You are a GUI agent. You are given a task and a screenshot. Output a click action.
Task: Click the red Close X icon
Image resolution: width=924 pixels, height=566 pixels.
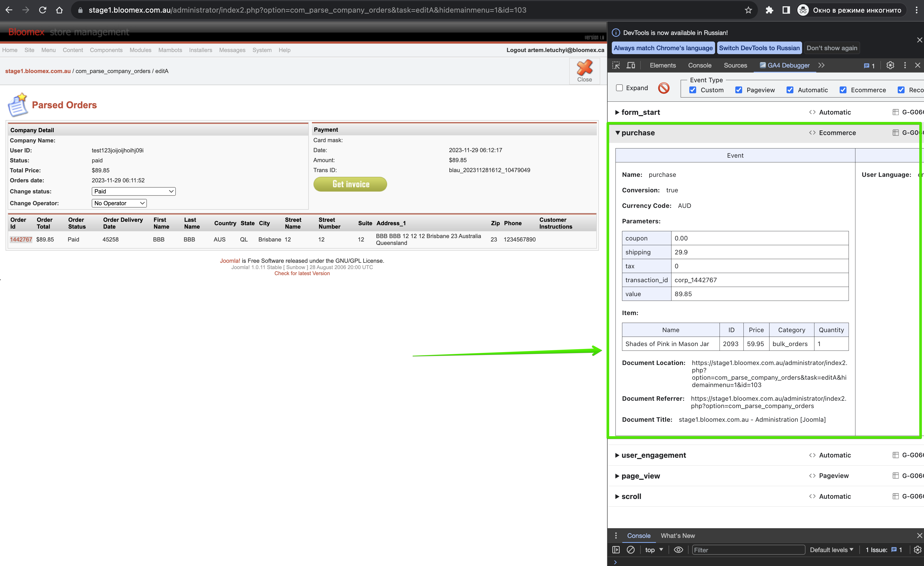(x=584, y=68)
